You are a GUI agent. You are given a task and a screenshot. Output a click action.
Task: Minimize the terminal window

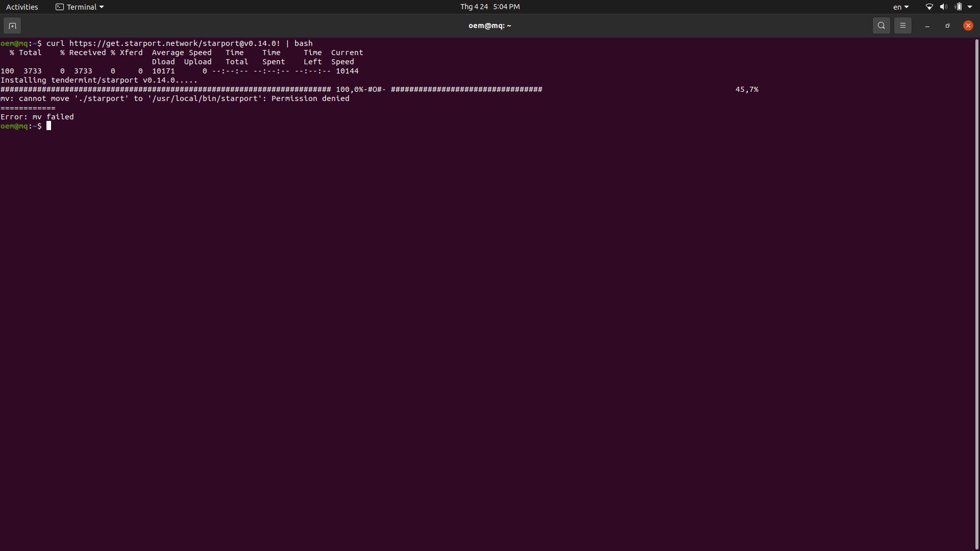[927, 26]
